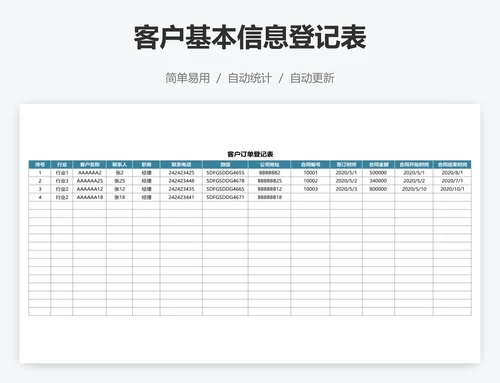Select the 行业 column header

[x=62, y=164]
